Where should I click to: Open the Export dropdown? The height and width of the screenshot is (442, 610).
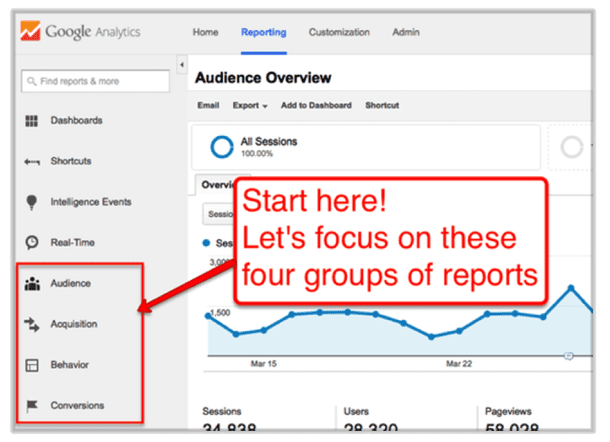(x=250, y=105)
